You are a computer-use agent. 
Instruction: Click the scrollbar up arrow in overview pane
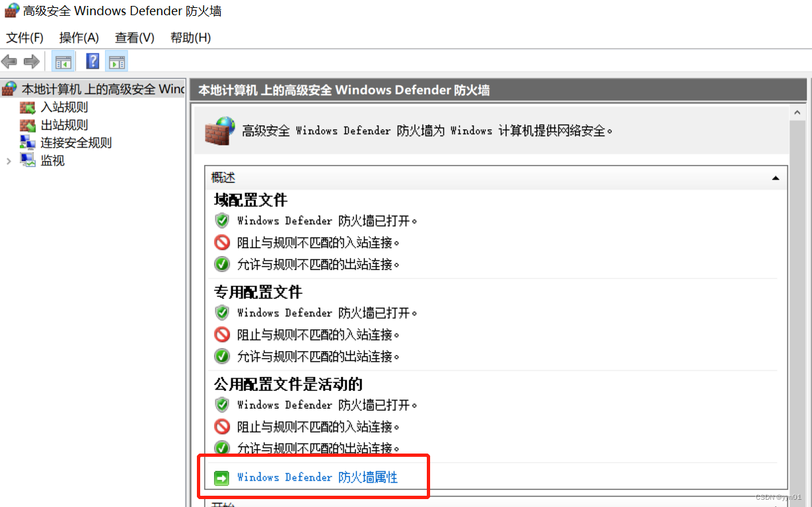click(x=799, y=113)
